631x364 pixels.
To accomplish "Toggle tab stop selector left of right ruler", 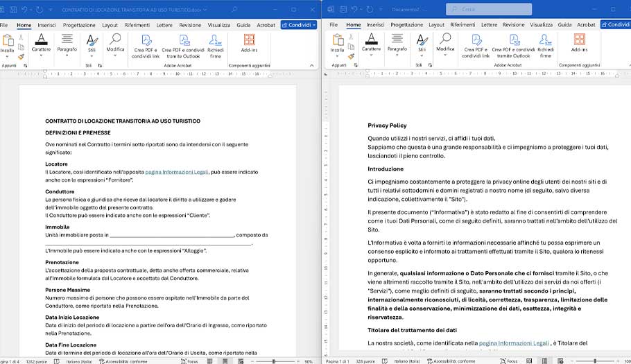I will [326, 74].
